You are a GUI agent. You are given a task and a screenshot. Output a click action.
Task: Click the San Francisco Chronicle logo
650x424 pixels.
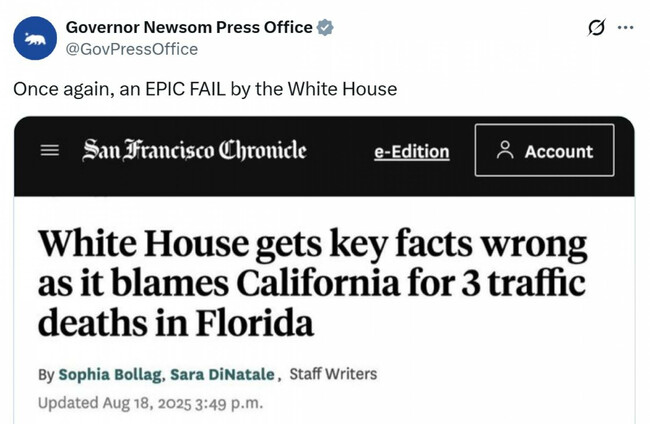[194, 151]
